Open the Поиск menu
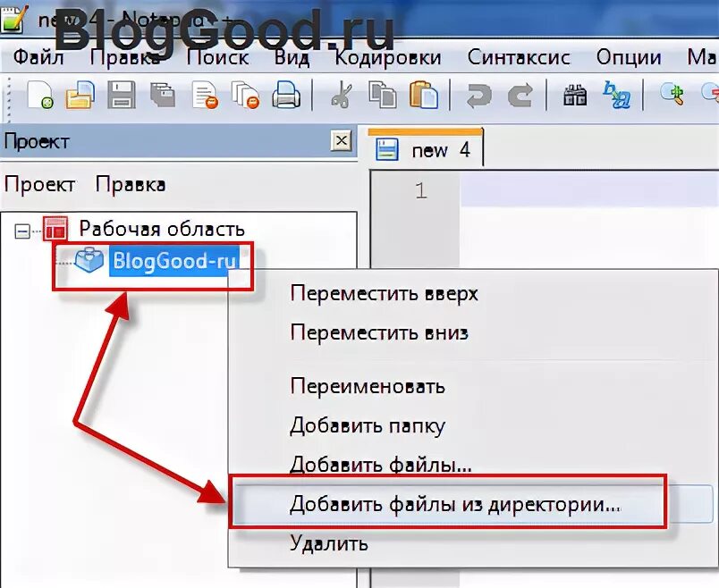The width and height of the screenshot is (719, 588). (218, 58)
